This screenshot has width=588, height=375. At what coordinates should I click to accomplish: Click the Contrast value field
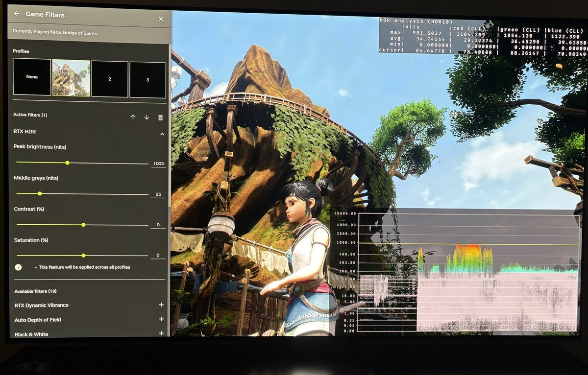coord(158,225)
